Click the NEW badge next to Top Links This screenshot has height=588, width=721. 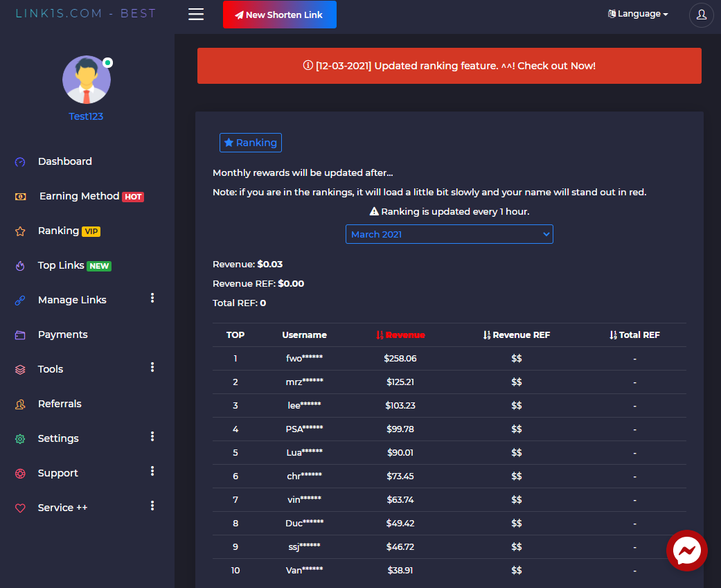99,266
